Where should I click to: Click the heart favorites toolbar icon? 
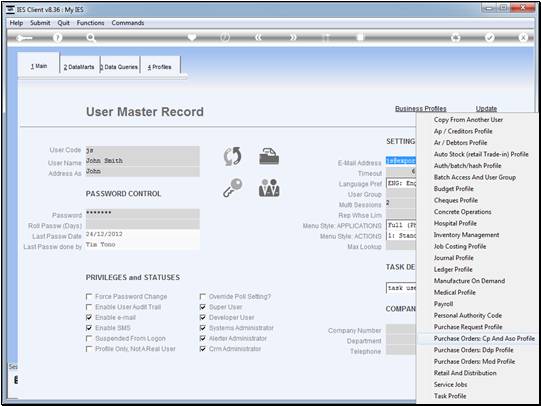coord(192,37)
